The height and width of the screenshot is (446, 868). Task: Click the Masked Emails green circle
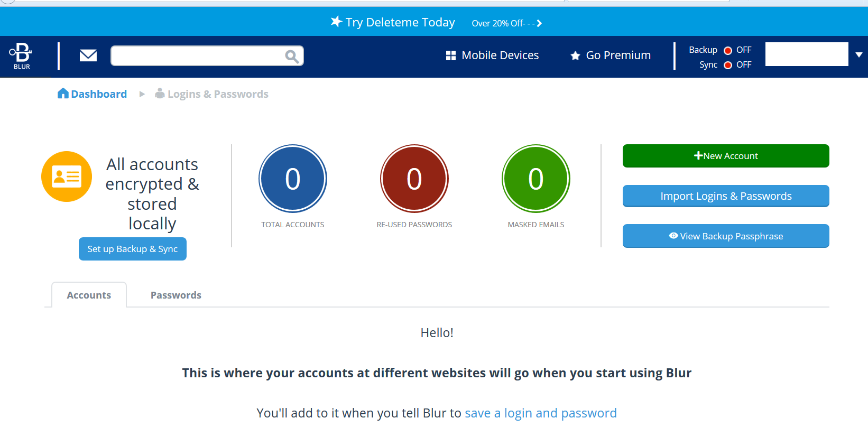tap(536, 179)
